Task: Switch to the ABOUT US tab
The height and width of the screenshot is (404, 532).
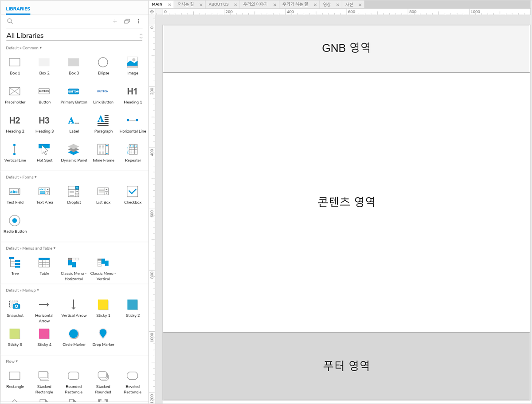Action: [x=219, y=4]
